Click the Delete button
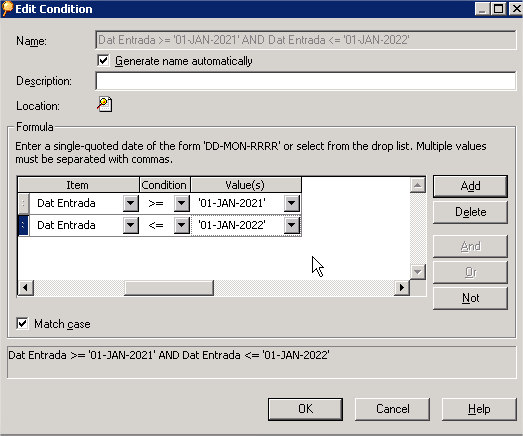Screen dimensions: 523x436 point(470,212)
